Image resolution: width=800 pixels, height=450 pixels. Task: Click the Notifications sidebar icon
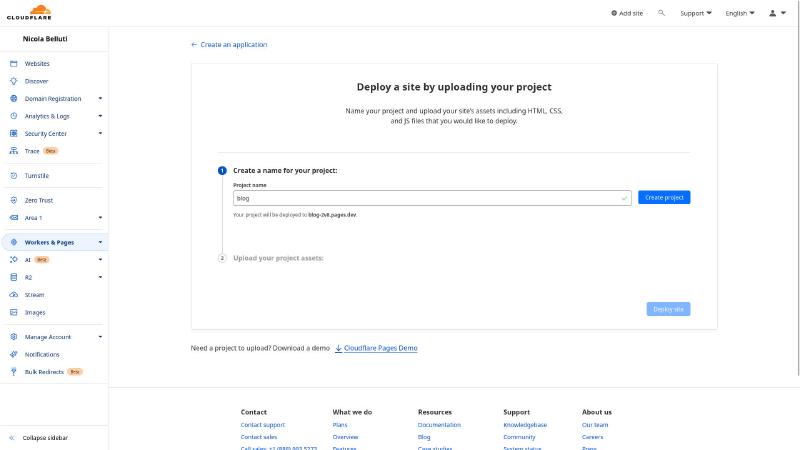(14, 354)
